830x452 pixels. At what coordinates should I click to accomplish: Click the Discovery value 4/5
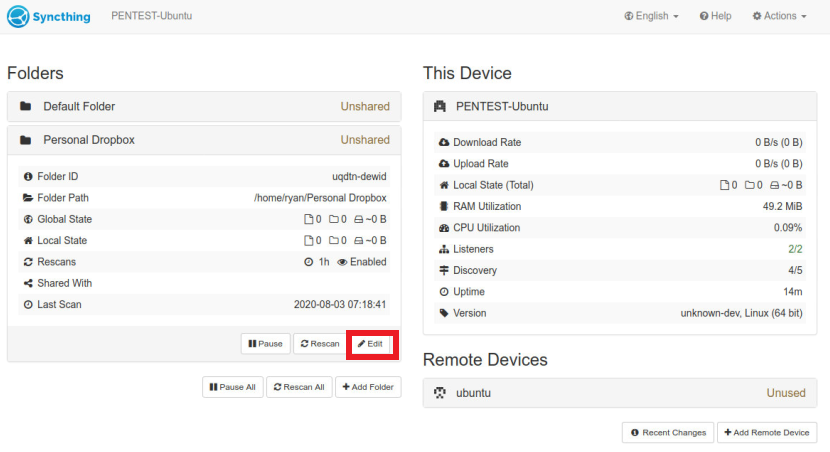click(795, 270)
